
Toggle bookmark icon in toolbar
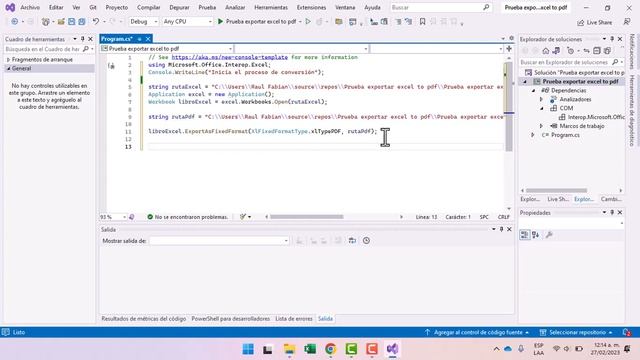[x=422, y=21]
